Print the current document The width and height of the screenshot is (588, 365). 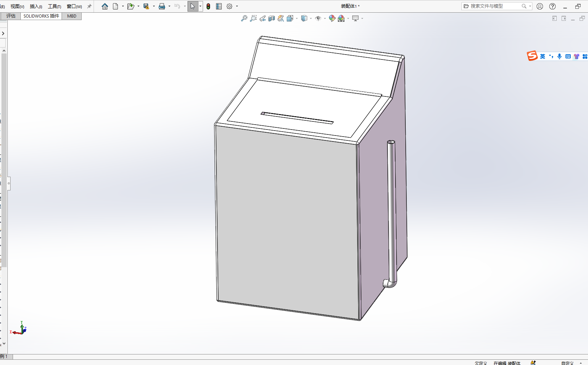pos(162,6)
